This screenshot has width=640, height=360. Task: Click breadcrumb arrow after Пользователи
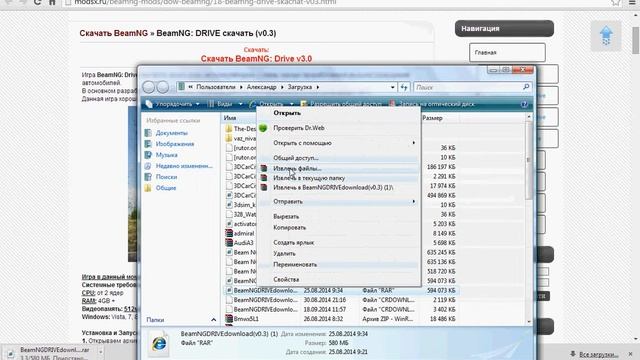(x=241, y=87)
